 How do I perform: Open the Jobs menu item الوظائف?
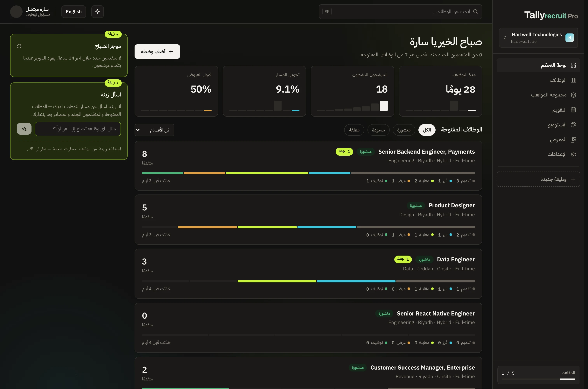point(538,80)
